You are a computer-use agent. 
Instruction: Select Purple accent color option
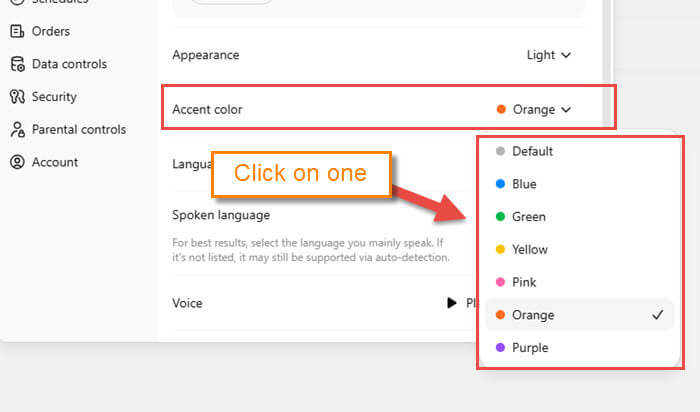[x=530, y=348]
